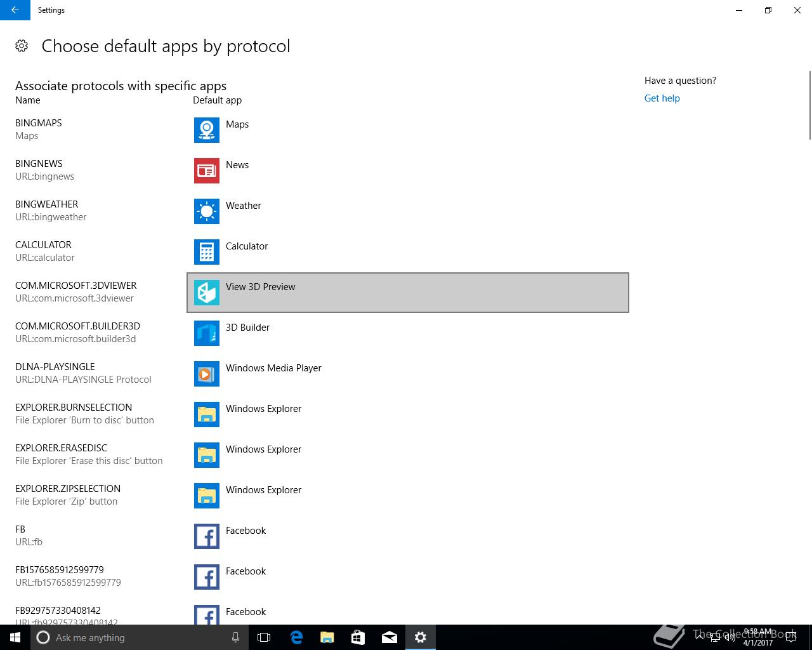The height and width of the screenshot is (650, 812).
Task: Click the Name column header
Action: (x=28, y=100)
